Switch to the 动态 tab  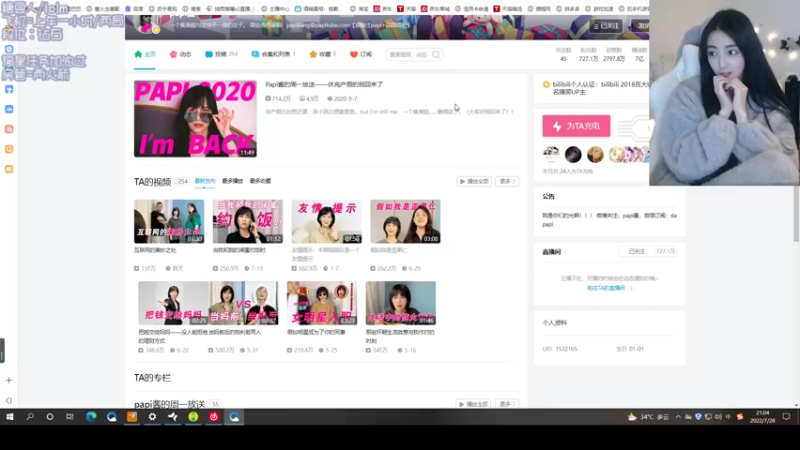tap(180, 54)
